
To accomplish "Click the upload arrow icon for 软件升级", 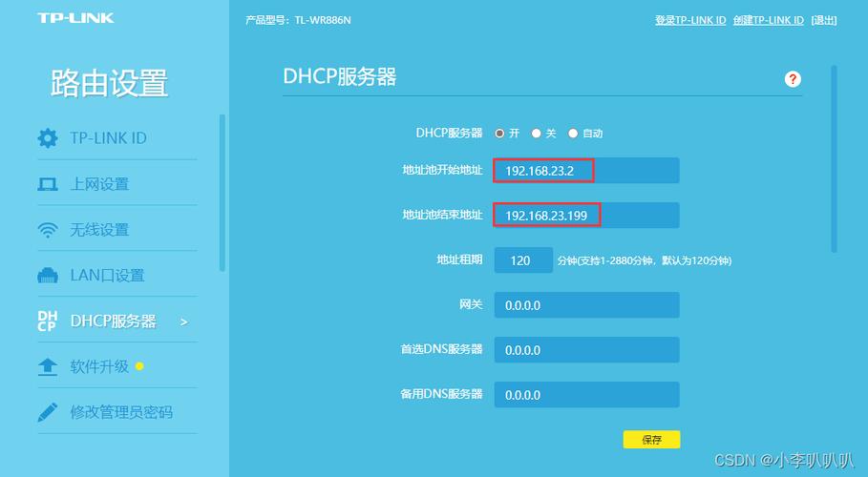I will [x=48, y=367].
